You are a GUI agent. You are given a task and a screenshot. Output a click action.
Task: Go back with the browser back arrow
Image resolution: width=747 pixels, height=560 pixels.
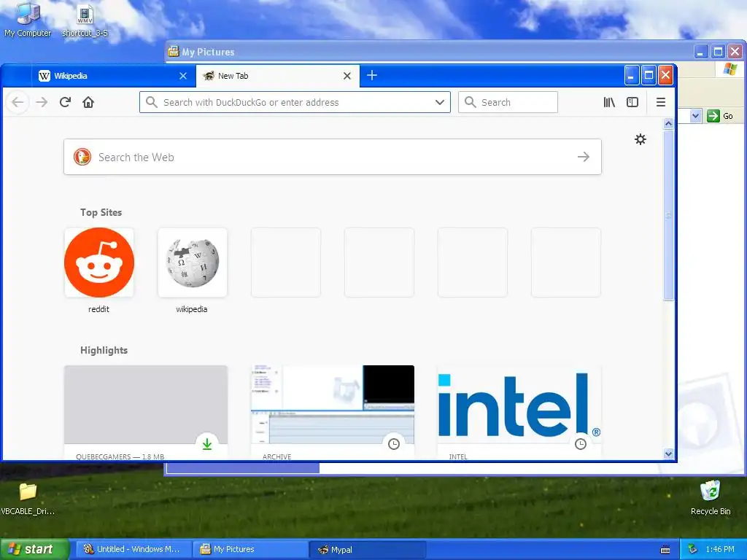[18, 102]
